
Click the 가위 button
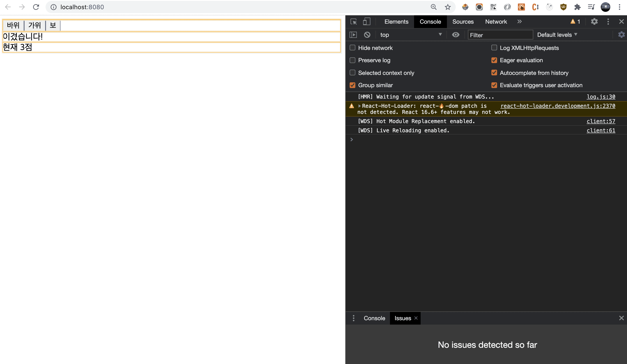pyautogui.click(x=34, y=25)
